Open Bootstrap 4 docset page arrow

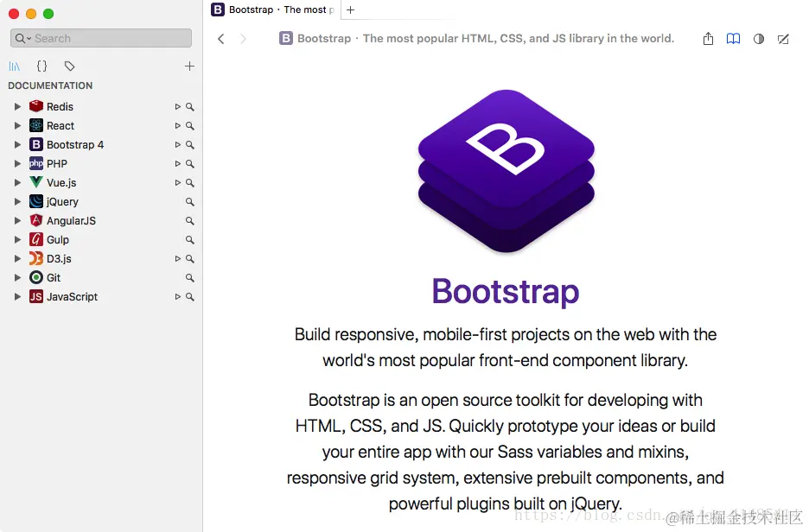click(177, 145)
